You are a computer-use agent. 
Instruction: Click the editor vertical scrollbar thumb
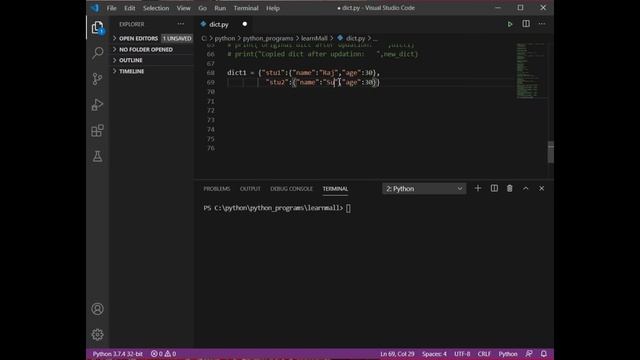point(551,152)
